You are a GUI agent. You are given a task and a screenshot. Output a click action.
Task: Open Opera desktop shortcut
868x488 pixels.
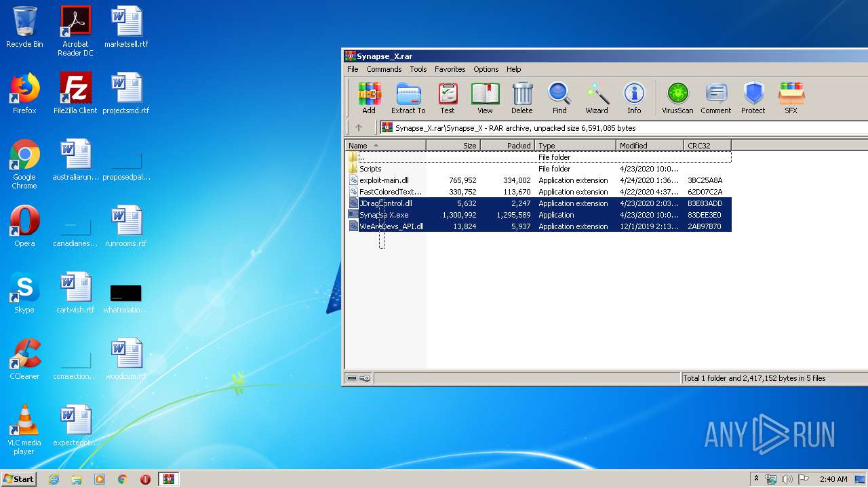tap(24, 226)
